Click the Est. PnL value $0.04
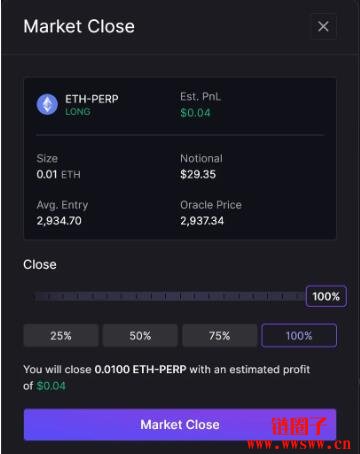The image size is (360, 454). (x=195, y=113)
